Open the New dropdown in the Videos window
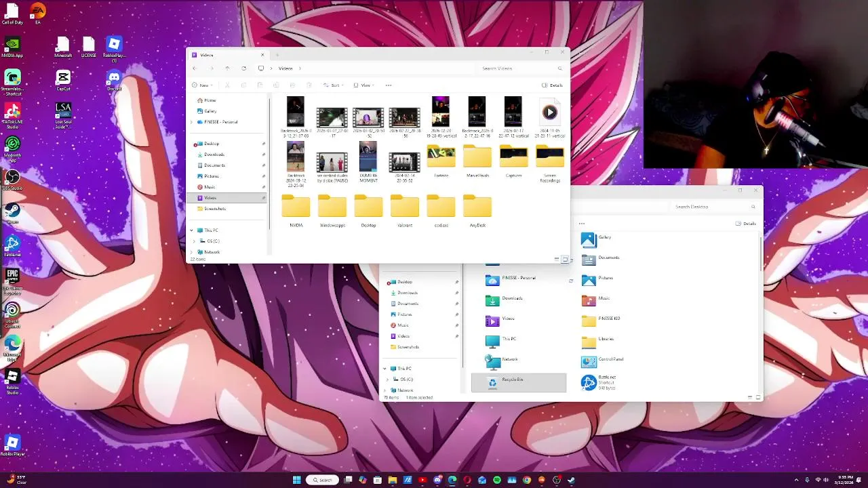This screenshot has height=488, width=868. [202, 85]
